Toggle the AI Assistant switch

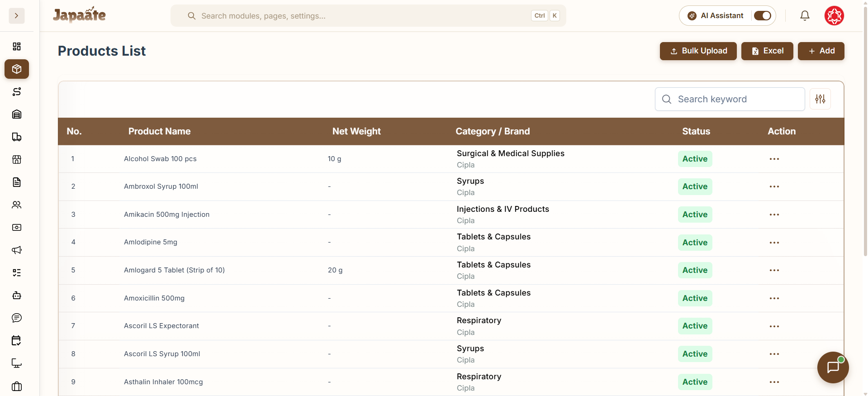point(763,16)
